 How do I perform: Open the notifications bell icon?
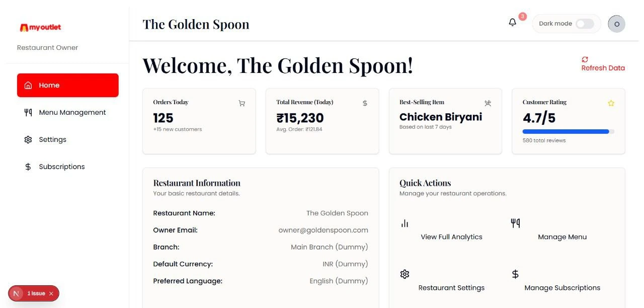click(512, 23)
